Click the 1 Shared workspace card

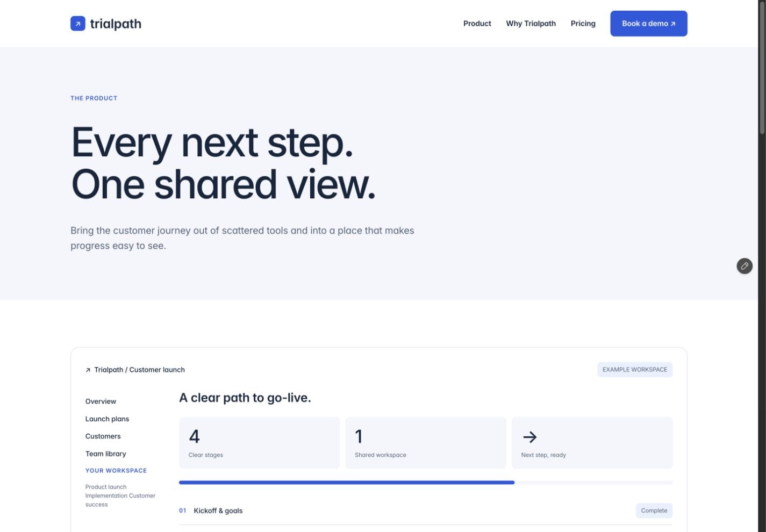coord(426,443)
